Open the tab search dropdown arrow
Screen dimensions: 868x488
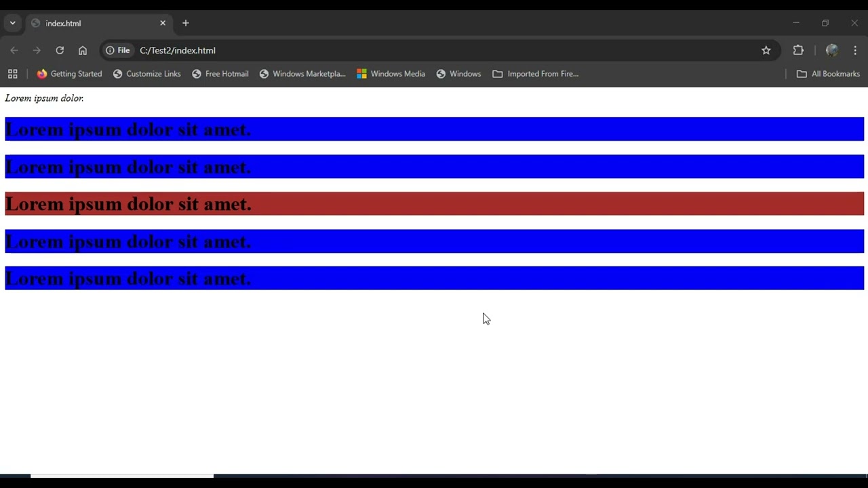point(12,23)
